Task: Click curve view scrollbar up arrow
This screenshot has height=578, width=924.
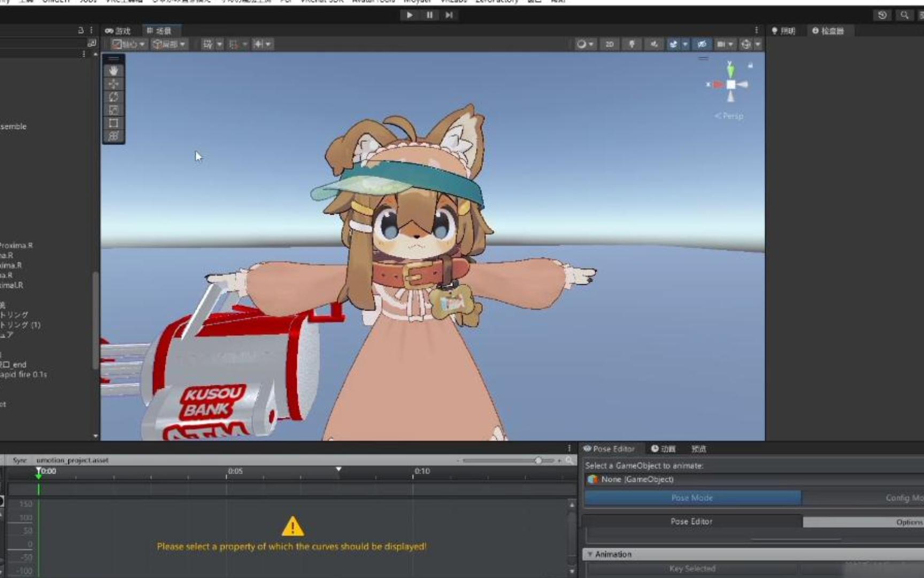Action: tap(572, 504)
